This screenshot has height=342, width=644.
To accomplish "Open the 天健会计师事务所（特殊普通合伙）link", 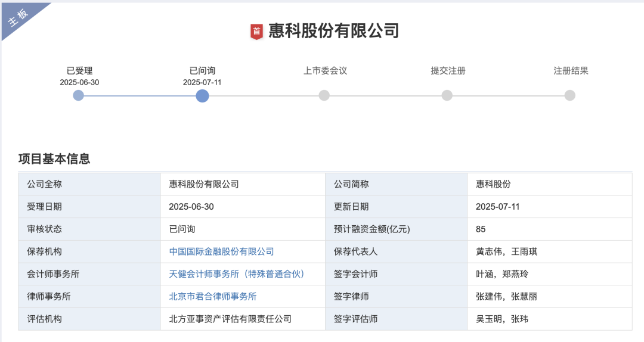I will [237, 274].
